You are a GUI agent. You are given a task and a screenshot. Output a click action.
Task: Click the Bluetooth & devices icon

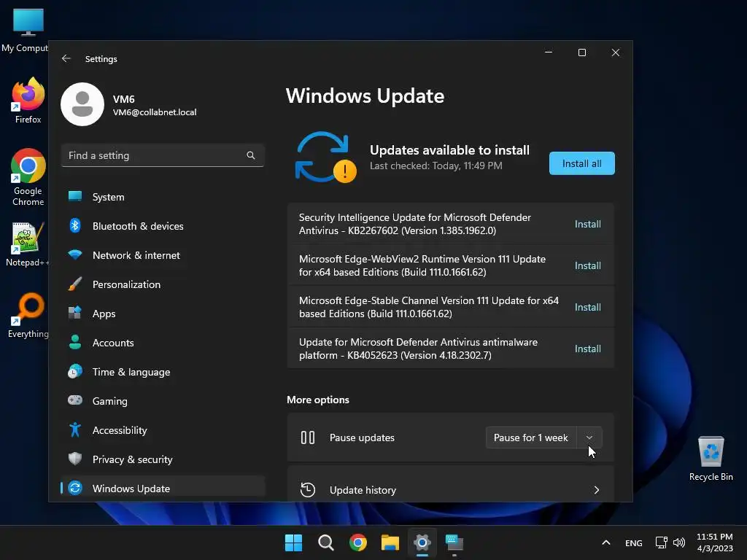(x=75, y=225)
